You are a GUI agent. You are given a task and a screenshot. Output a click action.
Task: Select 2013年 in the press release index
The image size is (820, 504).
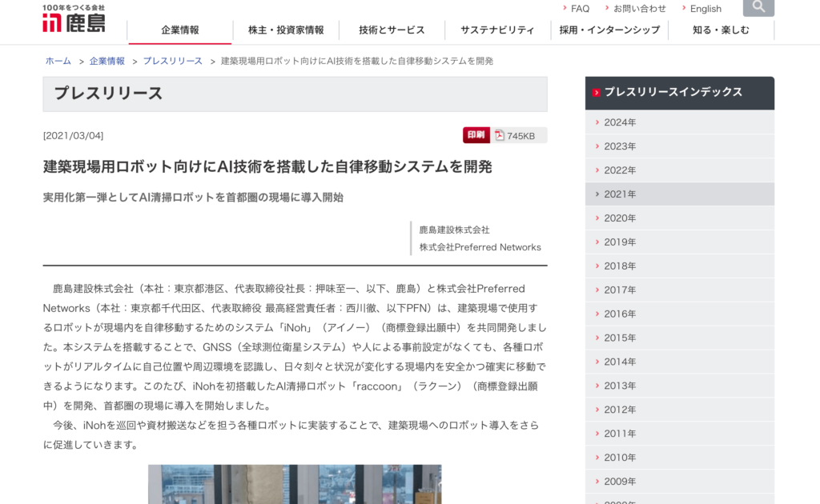[679, 386]
